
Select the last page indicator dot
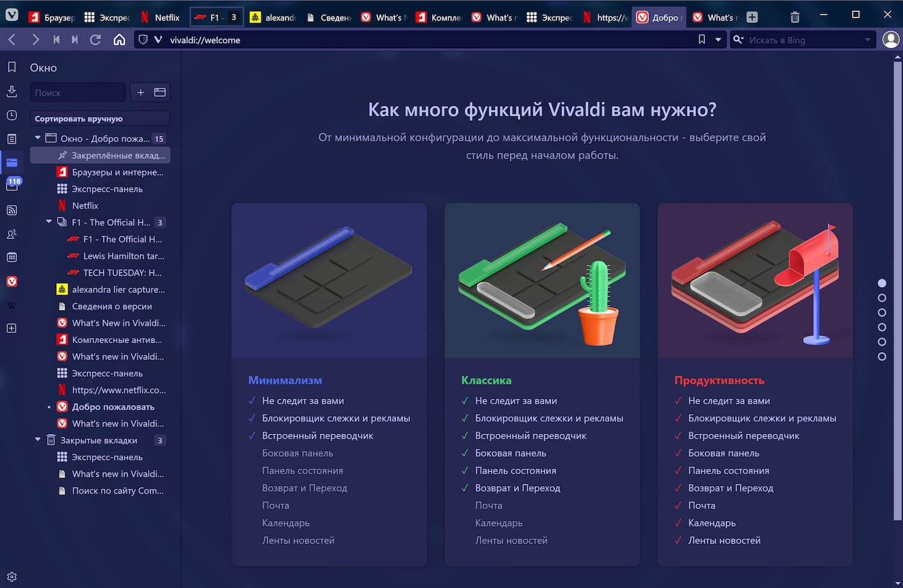click(882, 356)
